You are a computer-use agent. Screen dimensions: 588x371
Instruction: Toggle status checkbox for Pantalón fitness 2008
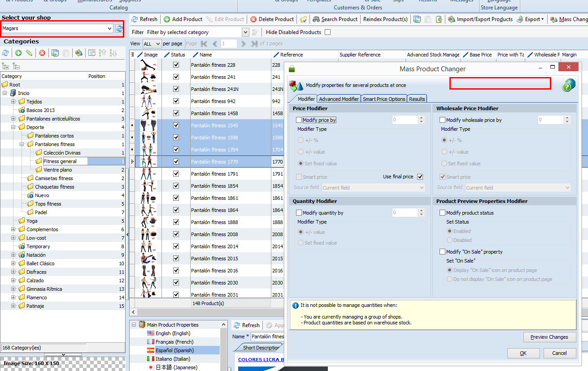(x=176, y=234)
